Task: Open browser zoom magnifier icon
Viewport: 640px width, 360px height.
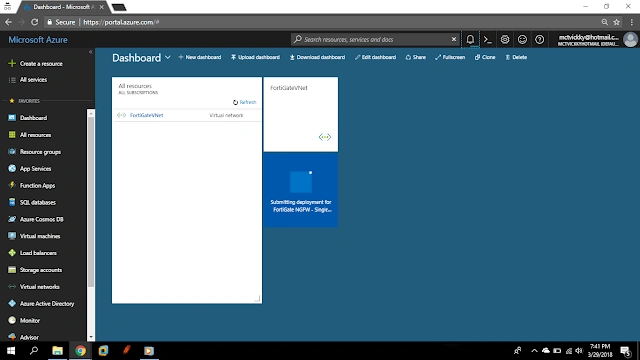Action: coord(604,22)
